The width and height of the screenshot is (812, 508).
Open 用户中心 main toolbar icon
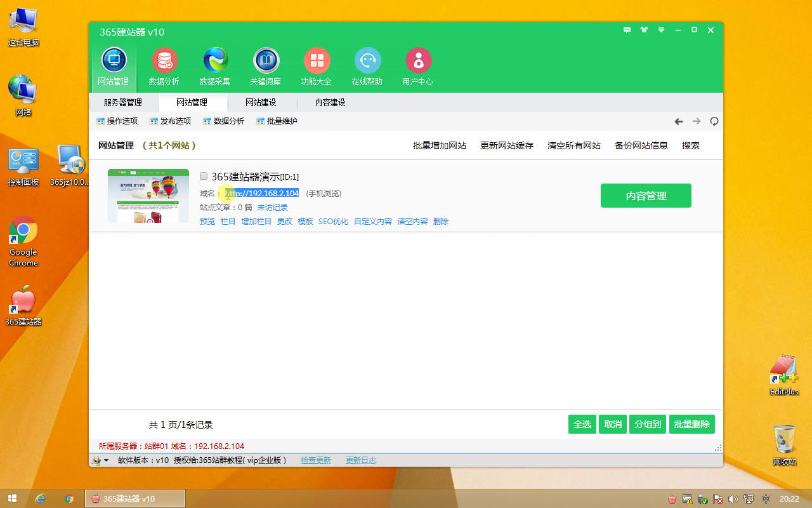point(418,67)
